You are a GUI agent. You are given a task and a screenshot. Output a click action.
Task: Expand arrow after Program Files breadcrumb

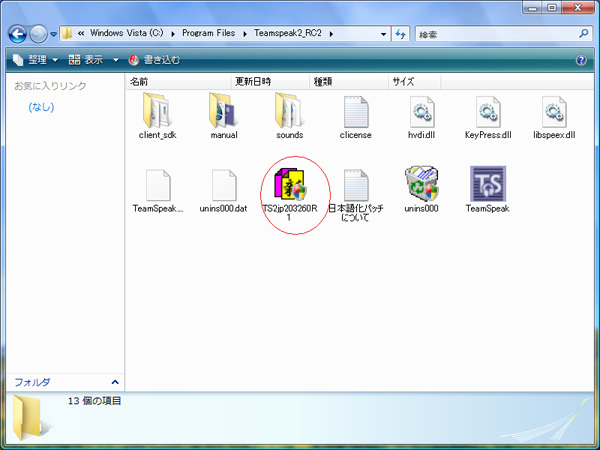[x=245, y=34]
